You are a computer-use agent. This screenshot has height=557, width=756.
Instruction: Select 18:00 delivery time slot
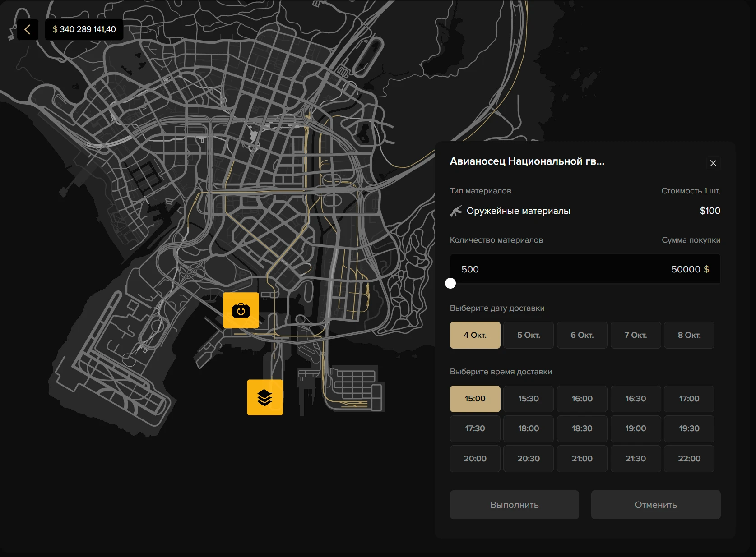(529, 428)
